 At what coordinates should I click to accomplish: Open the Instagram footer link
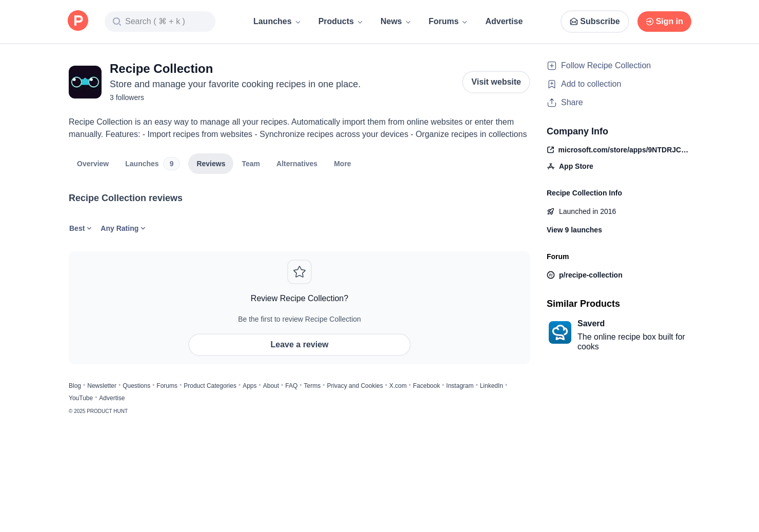460,386
